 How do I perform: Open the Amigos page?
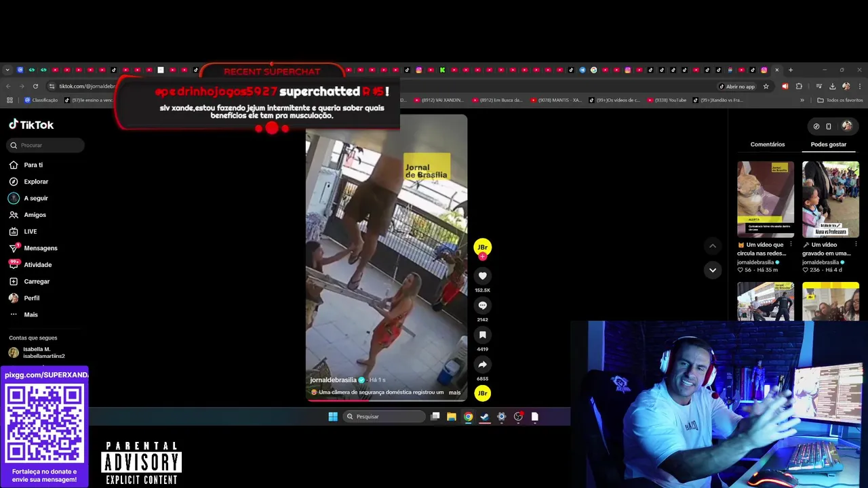click(x=28, y=215)
